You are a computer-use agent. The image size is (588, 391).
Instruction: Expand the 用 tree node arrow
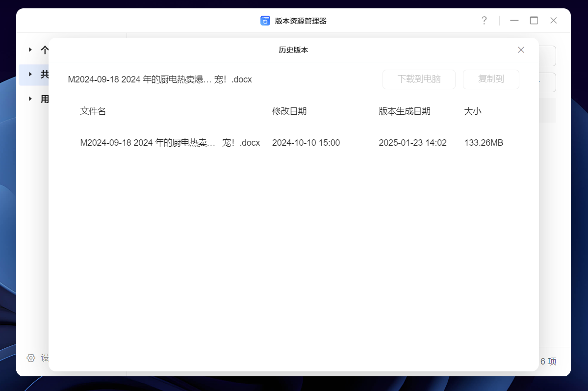(x=30, y=99)
